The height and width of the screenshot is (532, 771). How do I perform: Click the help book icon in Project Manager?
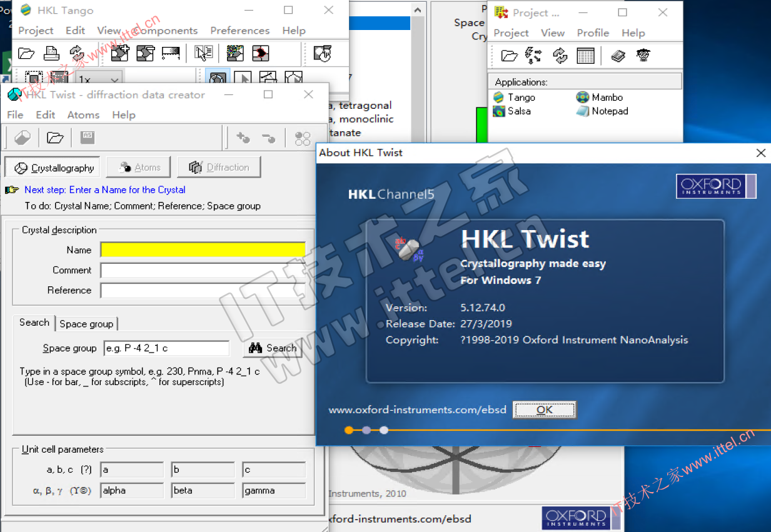618,56
